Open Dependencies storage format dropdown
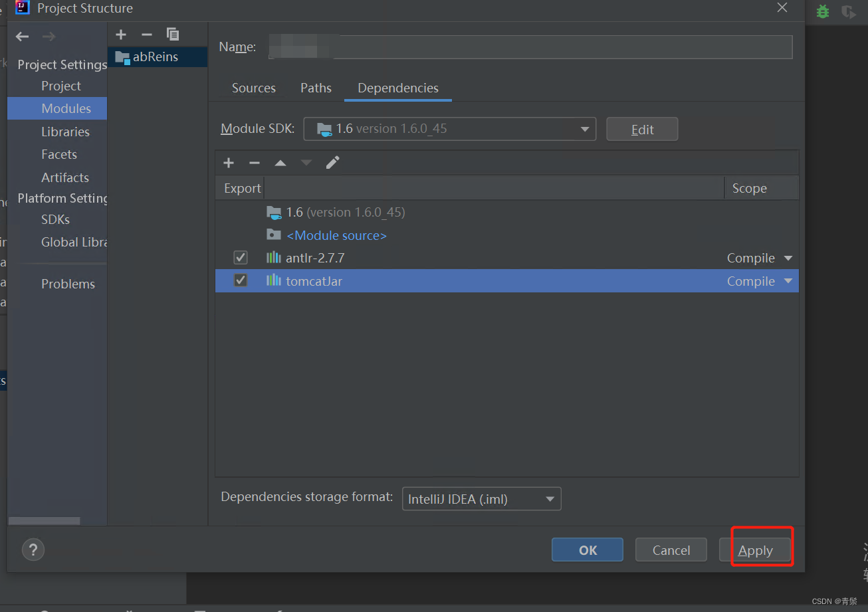Viewport: 868px width, 612px height. (x=482, y=499)
